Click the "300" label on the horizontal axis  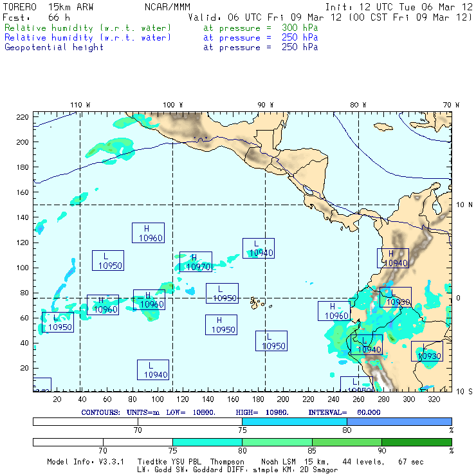[x=409, y=399]
